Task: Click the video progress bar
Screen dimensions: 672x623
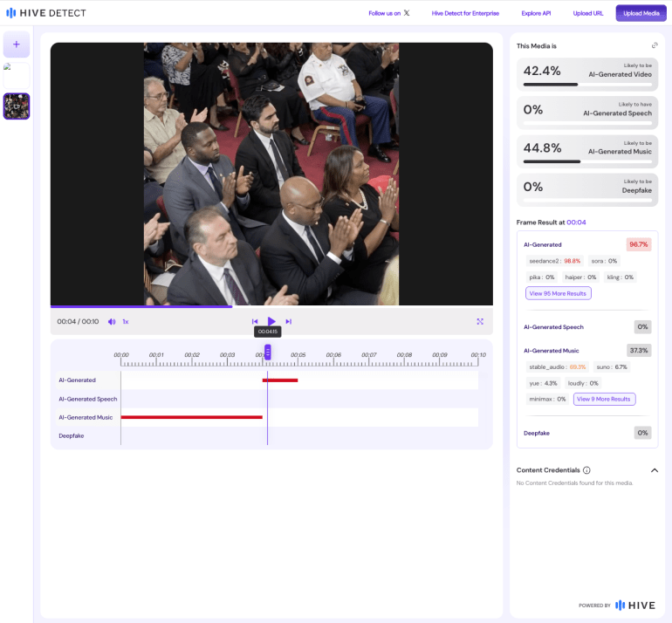Action: pyautogui.click(x=271, y=306)
